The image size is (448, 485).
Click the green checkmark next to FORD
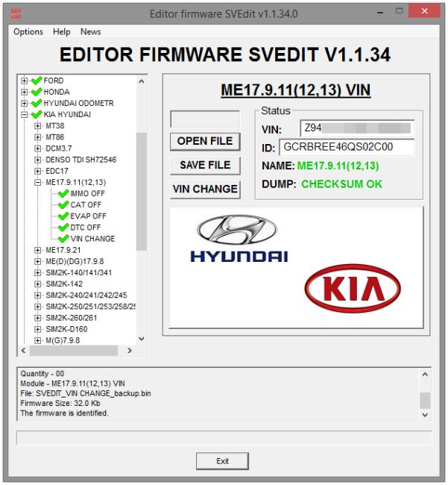point(37,81)
